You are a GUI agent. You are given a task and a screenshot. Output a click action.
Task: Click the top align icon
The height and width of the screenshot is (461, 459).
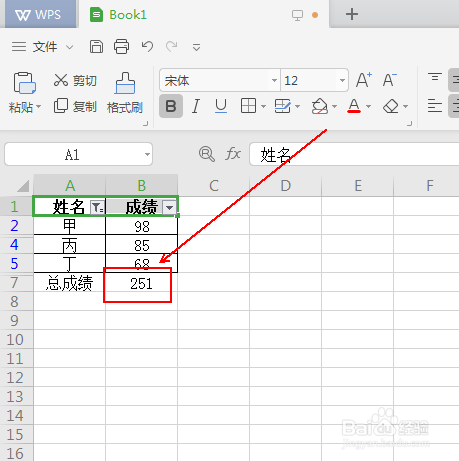[435, 78]
